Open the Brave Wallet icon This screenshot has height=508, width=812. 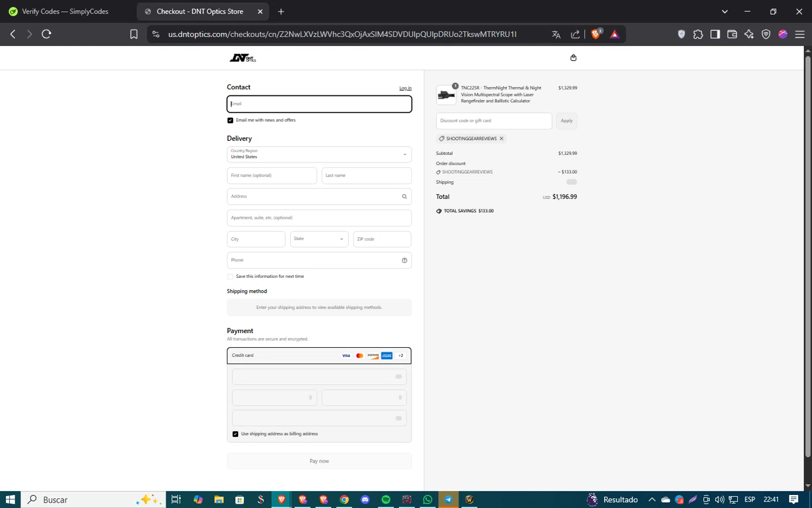(732, 34)
